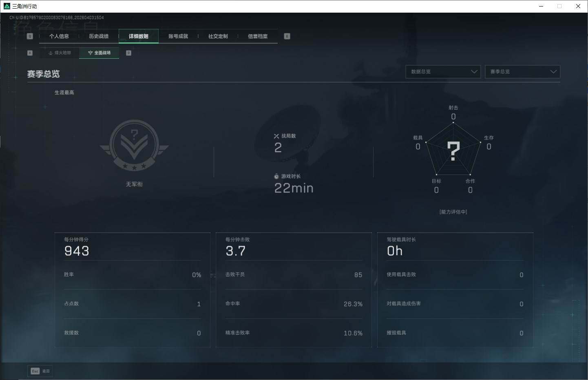The height and width of the screenshot is (380, 588).
Task: Click the 载具 radar axis label
Action: click(418, 138)
